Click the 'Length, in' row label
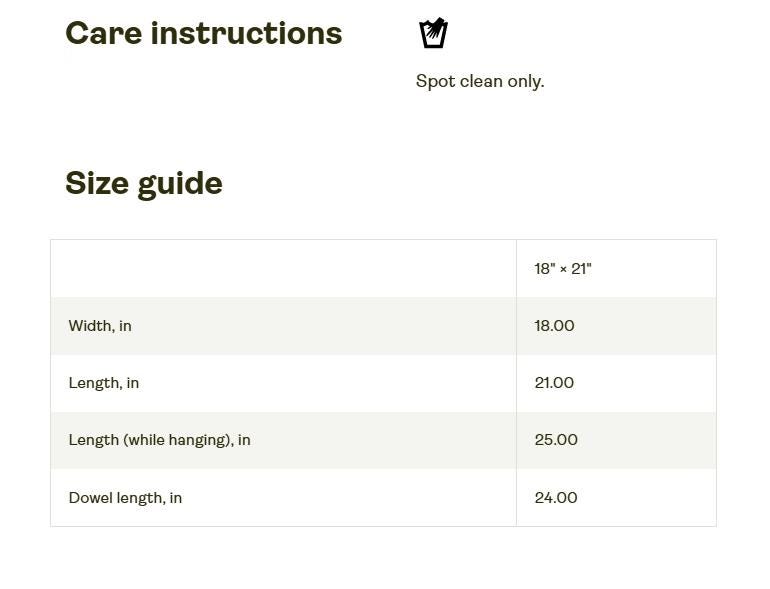Screen dimensions: 770x589 [104, 383]
